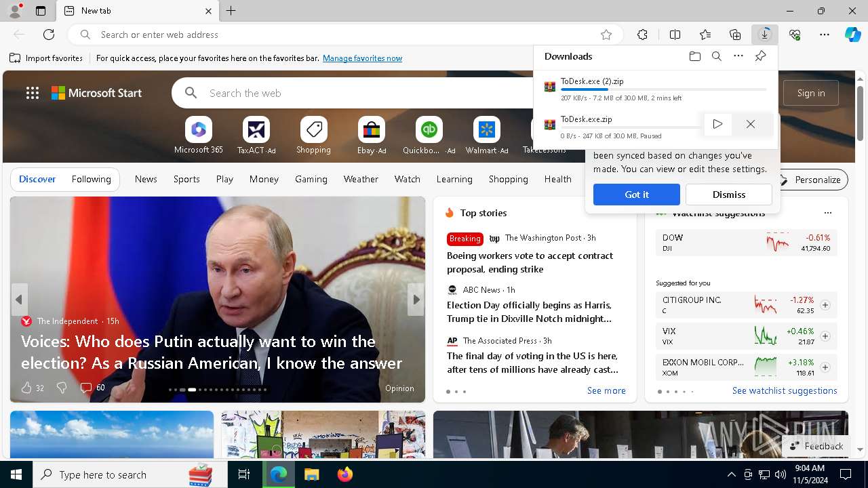Open Browser essentials icon
Viewport: 868px width, 488px height.
pos(795,35)
